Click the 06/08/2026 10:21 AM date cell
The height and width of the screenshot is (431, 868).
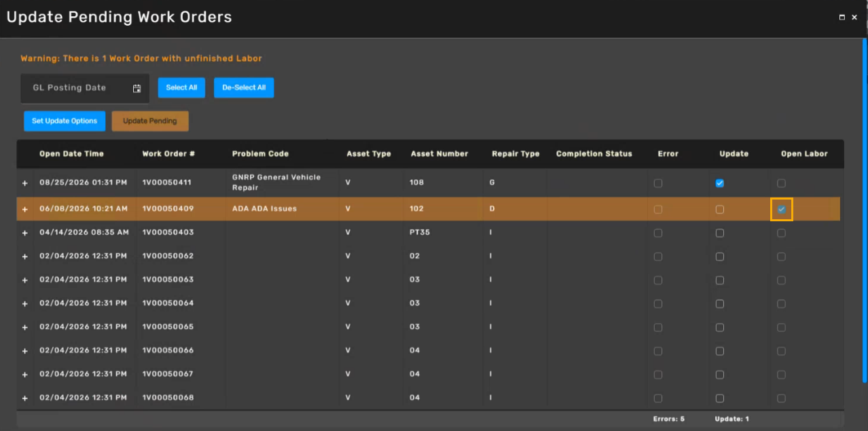(84, 209)
